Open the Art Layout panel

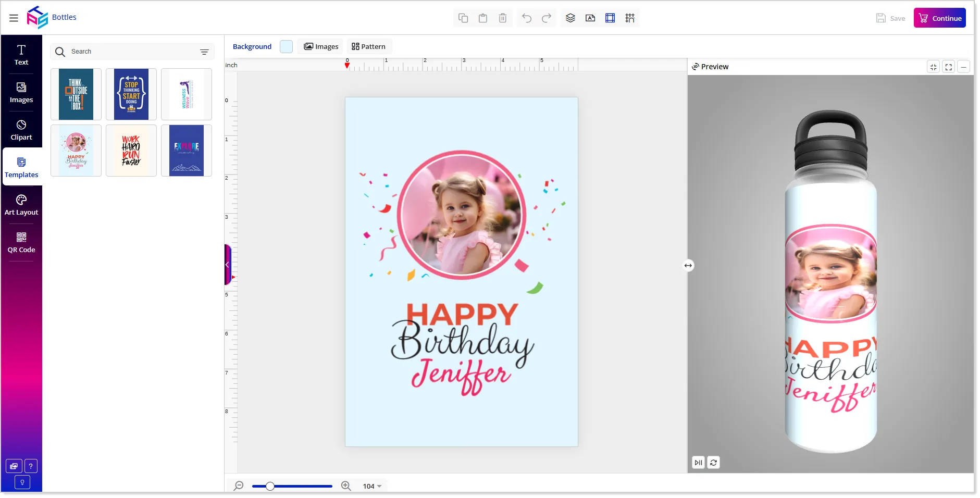tap(21, 205)
